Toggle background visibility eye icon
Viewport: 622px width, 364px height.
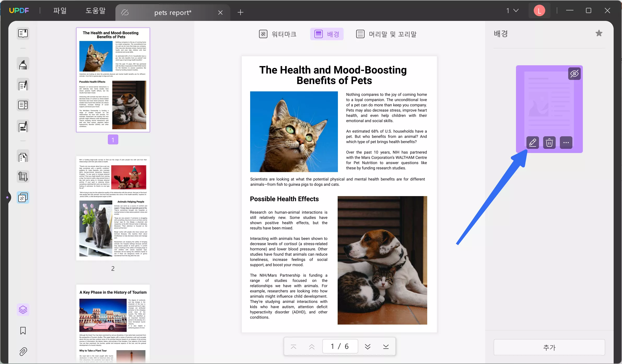pos(574,74)
